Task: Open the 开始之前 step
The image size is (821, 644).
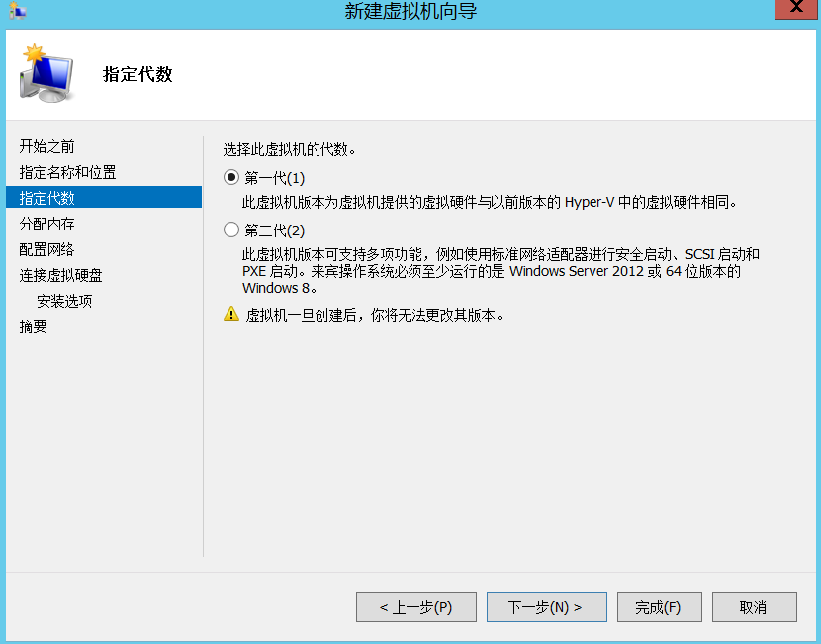Action: 46,146
